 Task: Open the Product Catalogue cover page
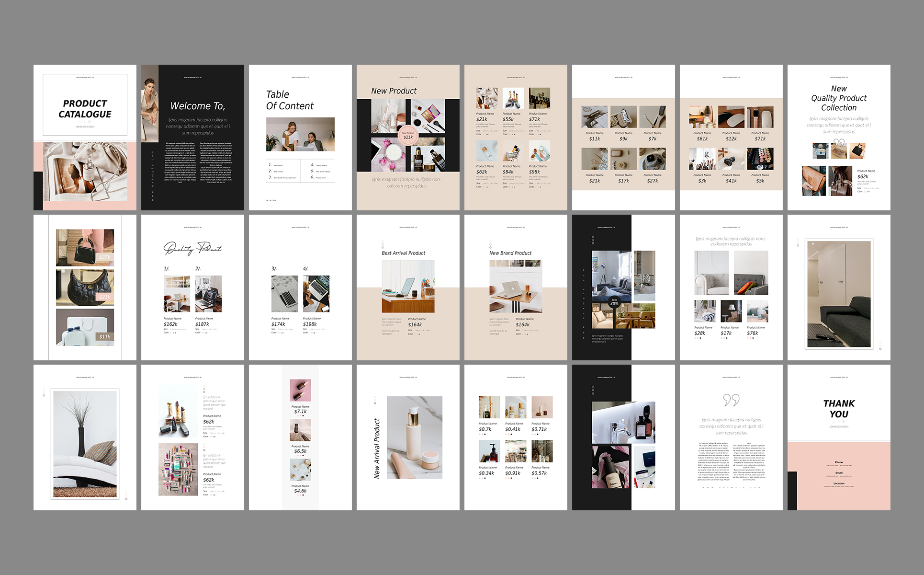pyautogui.click(x=85, y=138)
